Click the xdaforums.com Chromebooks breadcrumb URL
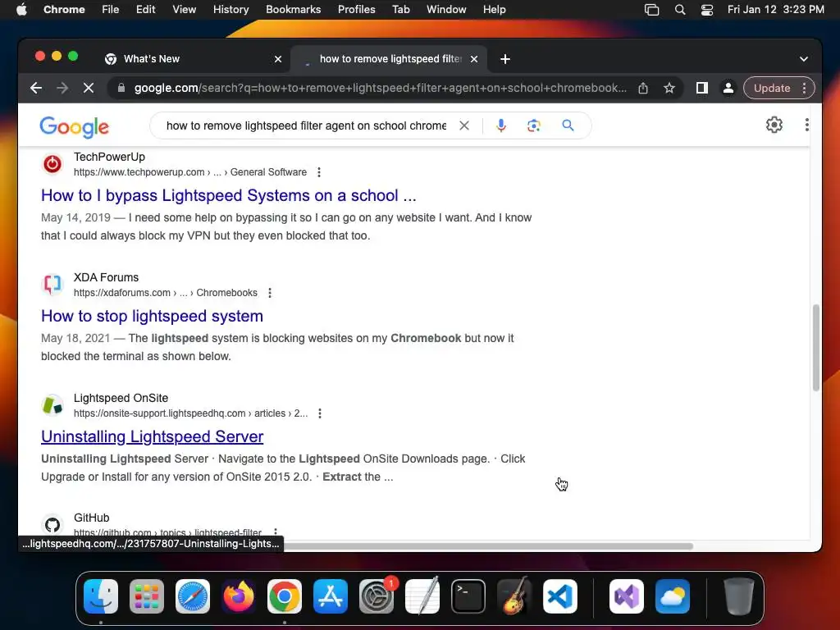The height and width of the screenshot is (630, 840). [x=166, y=293]
